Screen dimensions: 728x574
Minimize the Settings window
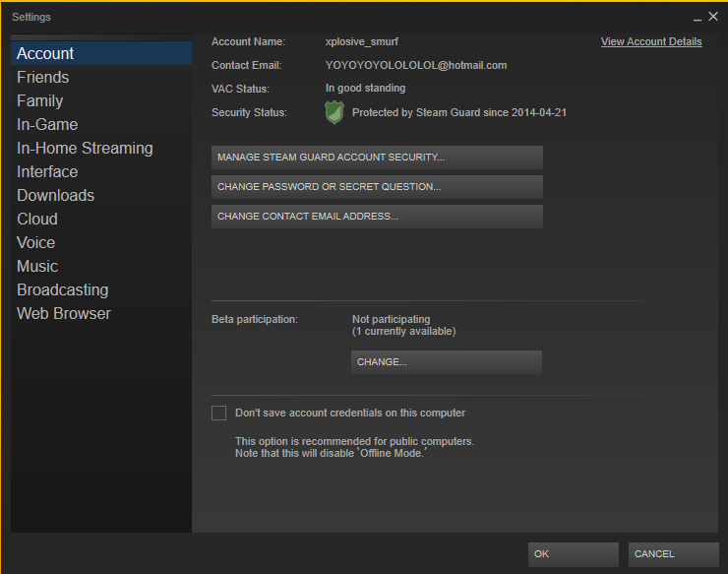coord(697,18)
